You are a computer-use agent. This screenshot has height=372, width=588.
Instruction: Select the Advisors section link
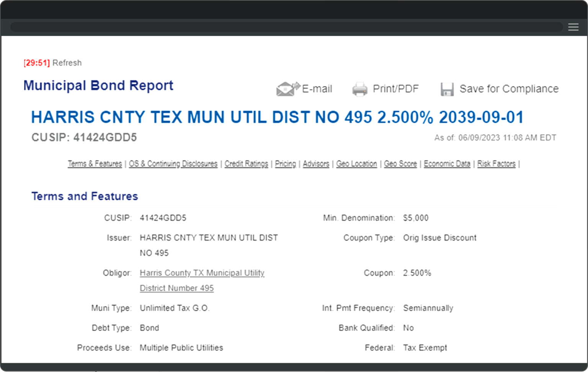tap(316, 164)
